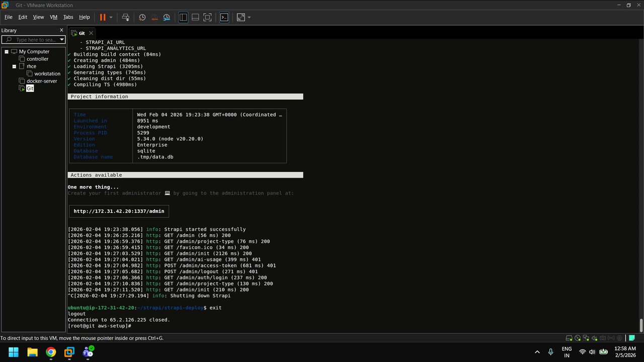Click the gray circular device icon in status bar

[x=619, y=338]
